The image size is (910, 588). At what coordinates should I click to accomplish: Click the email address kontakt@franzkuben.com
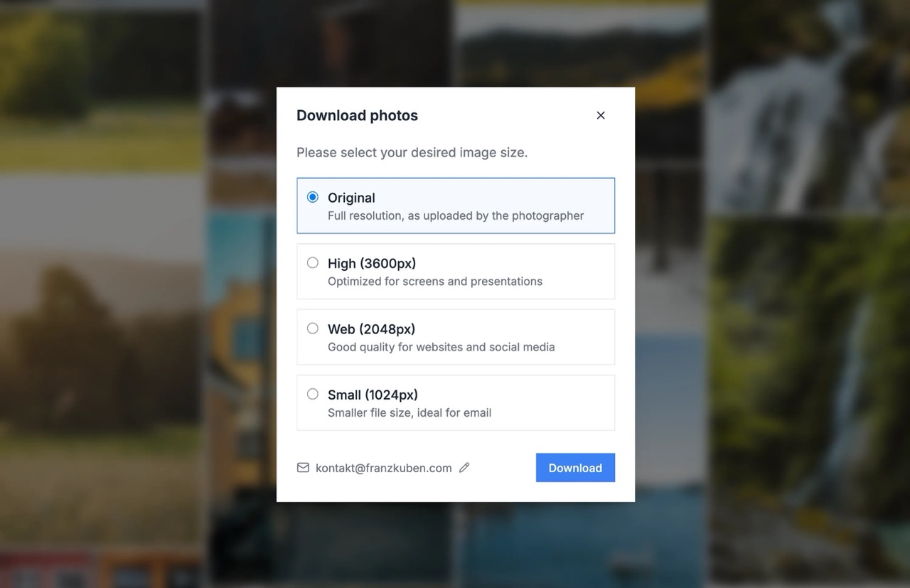384,467
